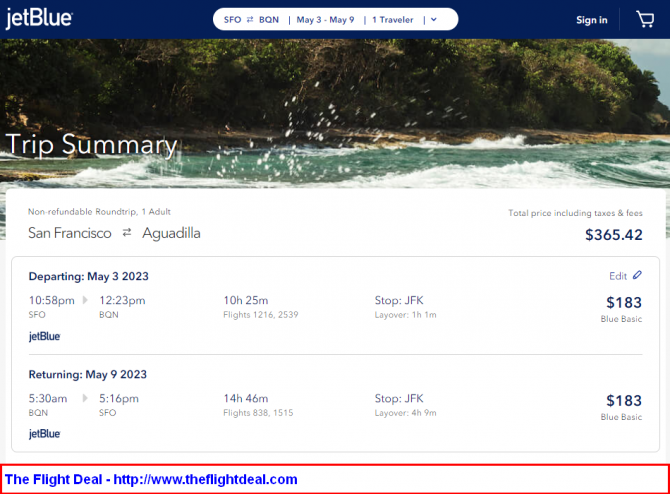
Task: Click the 12:23pm arrival time
Action: [x=122, y=300]
